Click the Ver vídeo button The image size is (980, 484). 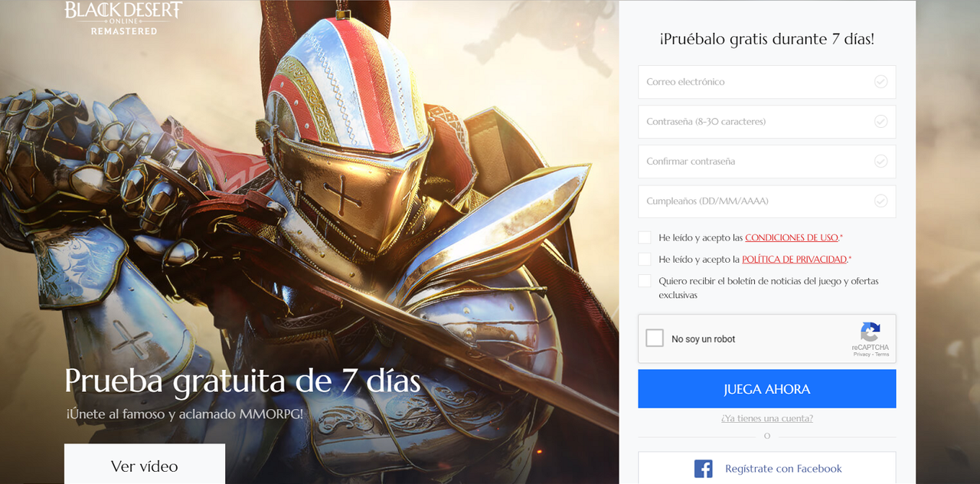point(145,464)
